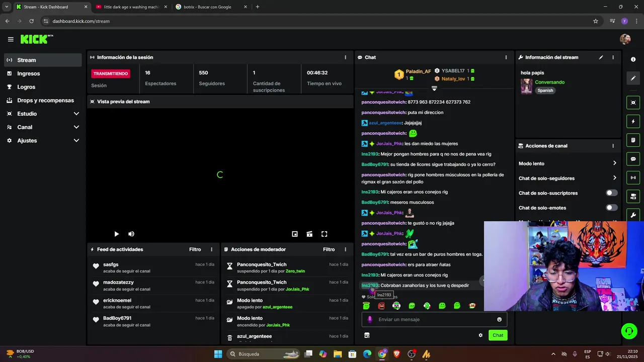
Task: Toggle the lightning activity feed icon
Action: pyautogui.click(x=633, y=121)
